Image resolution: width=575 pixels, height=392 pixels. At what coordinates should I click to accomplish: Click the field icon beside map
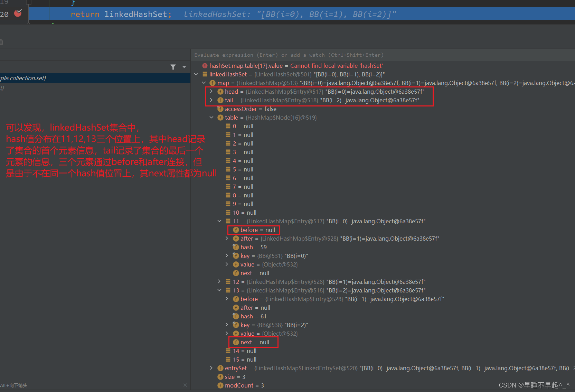[213, 83]
